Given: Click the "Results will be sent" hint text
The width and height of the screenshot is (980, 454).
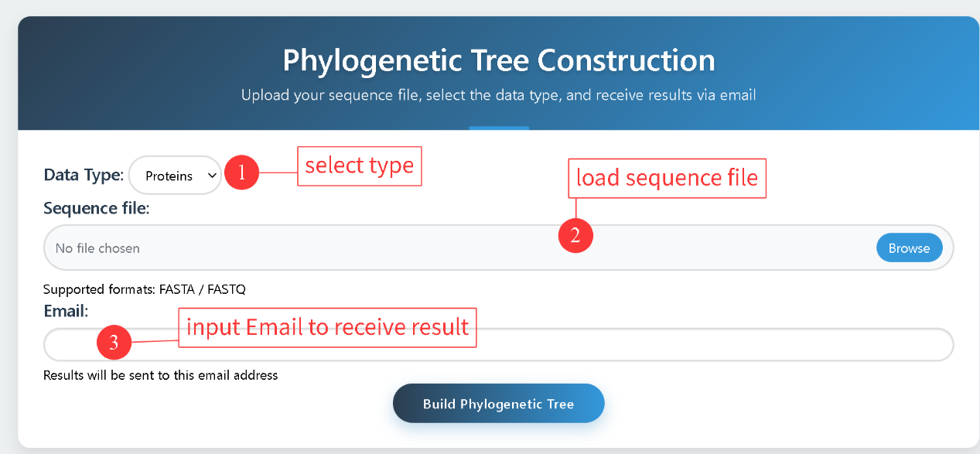Looking at the screenshot, I should [160, 376].
